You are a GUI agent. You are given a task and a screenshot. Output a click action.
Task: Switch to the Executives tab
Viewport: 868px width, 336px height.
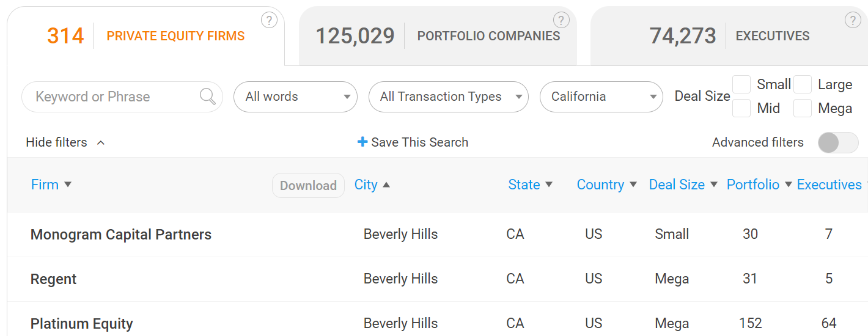pyautogui.click(x=729, y=35)
